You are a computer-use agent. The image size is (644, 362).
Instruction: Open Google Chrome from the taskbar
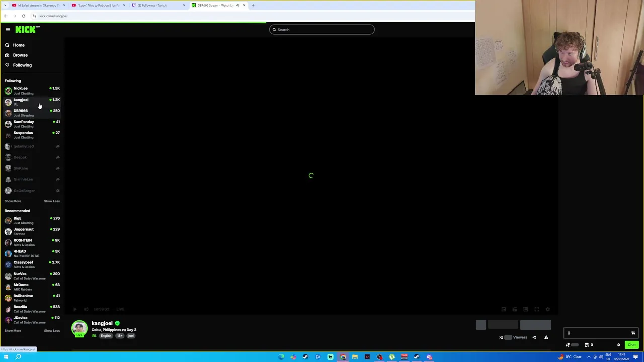point(343,357)
